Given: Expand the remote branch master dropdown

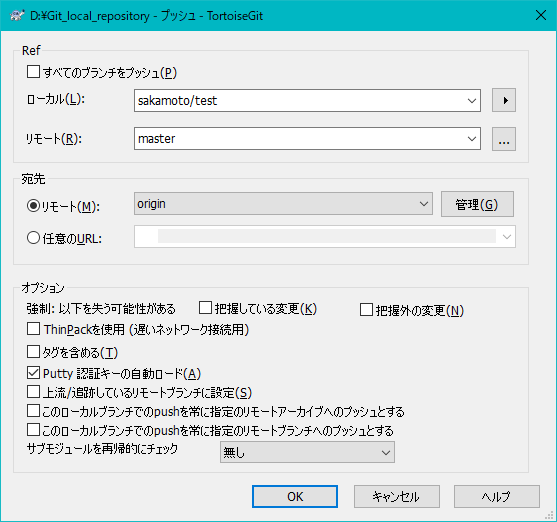Looking at the screenshot, I should point(472,139).
